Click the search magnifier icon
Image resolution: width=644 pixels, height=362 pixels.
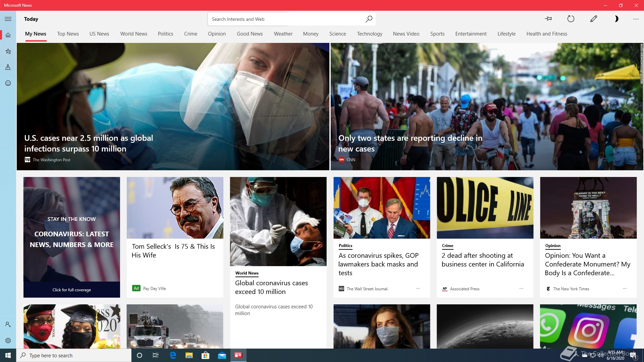[x=369, y=19]
